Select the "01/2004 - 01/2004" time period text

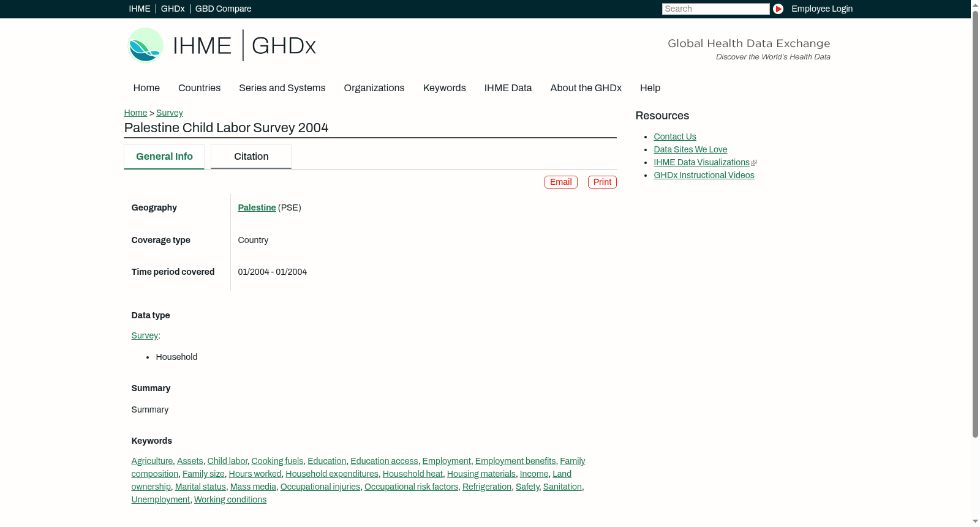click(273, 272)
